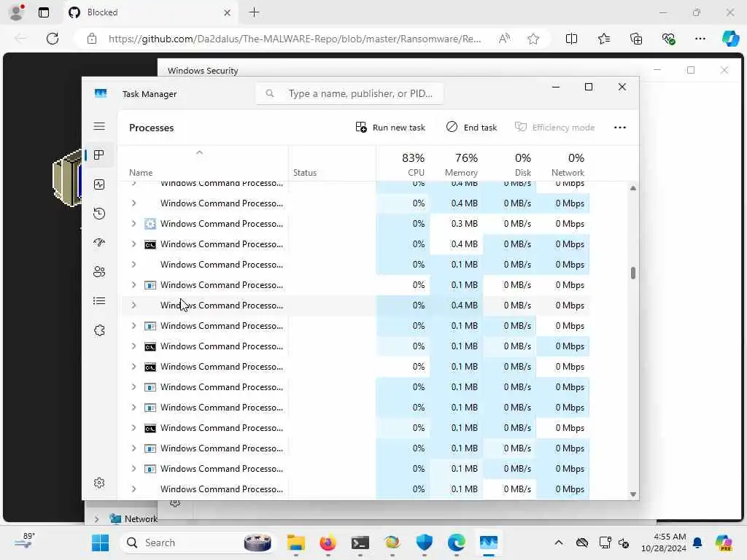747x560 pixels.
Task: Click Task Manager title bar app icon
Action: pos(101,93)
